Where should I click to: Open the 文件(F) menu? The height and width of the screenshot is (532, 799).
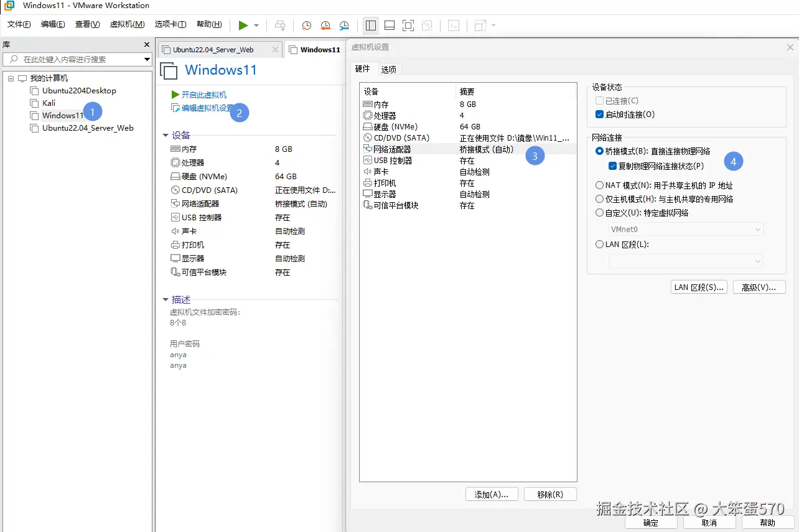click(19, 24)
